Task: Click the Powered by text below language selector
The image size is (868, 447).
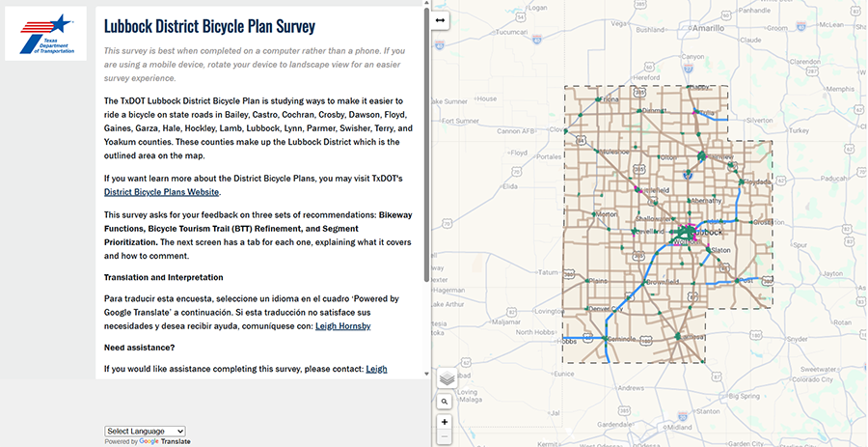Action: coord(122,441)
